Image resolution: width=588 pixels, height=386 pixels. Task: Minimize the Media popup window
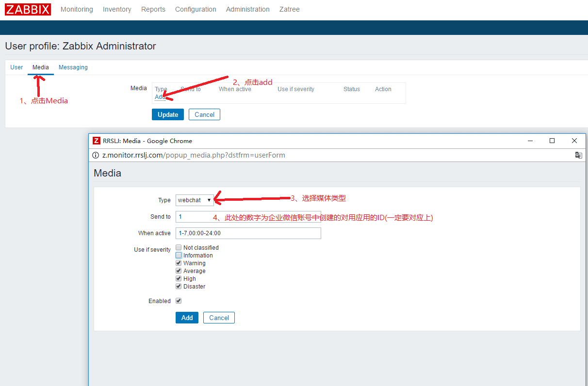pyautogui.click(x=530, y=141)
